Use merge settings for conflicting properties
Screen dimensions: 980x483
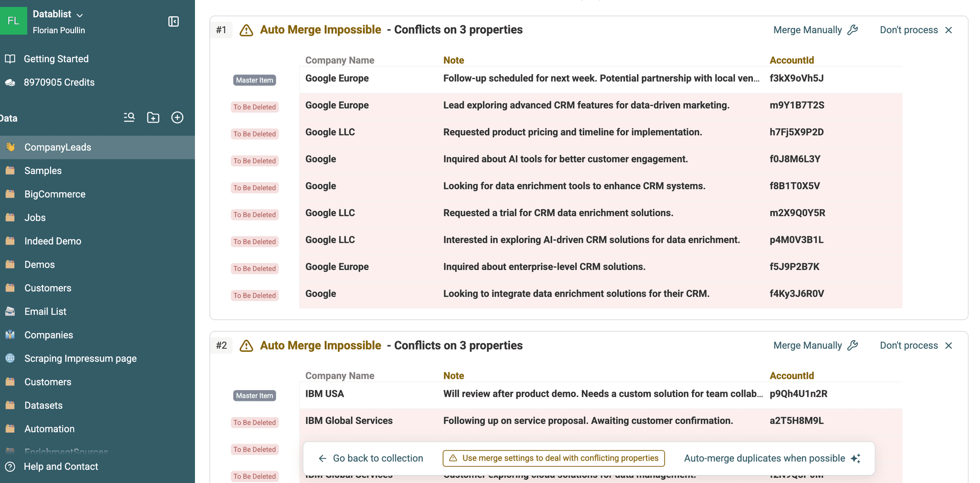(553, 458)
